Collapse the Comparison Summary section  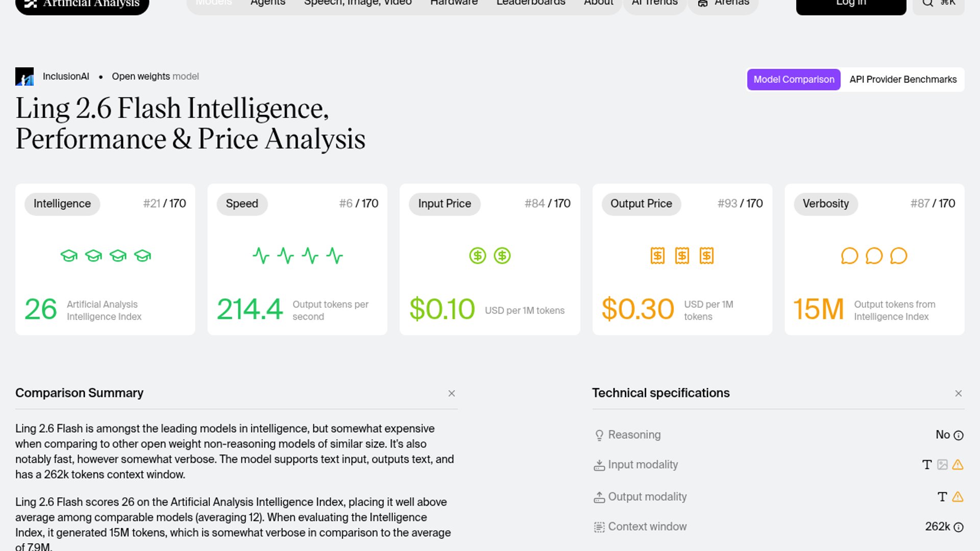[x=452, y=393]
